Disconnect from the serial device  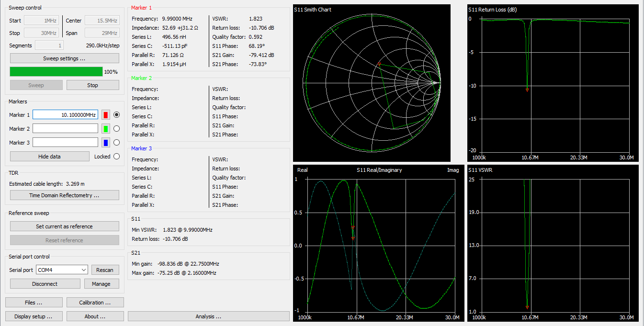coord(45,284)
